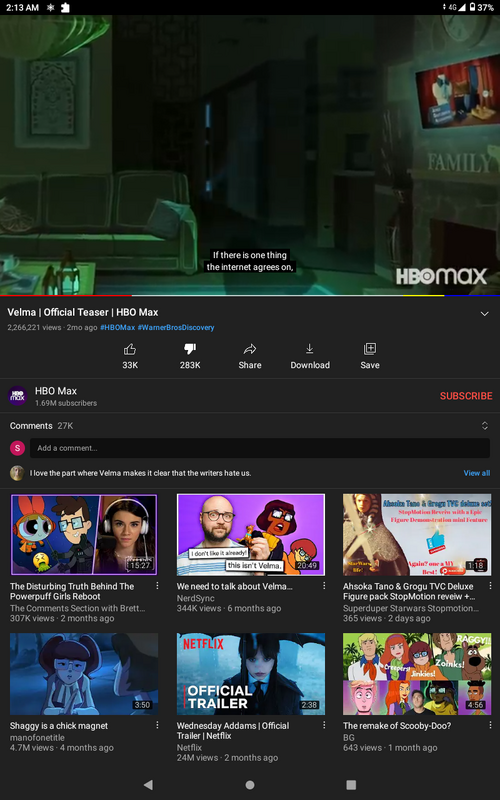The width and height of the screenshot is (500, 800).
Task: Play The remake of Scooby-Doo thumbnail
Action: [x=417, y=674]
